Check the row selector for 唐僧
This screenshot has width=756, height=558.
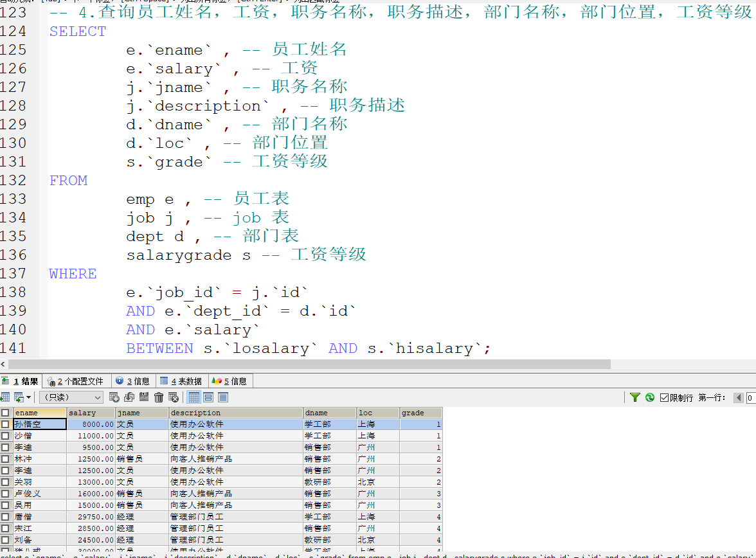pos(4,516)
